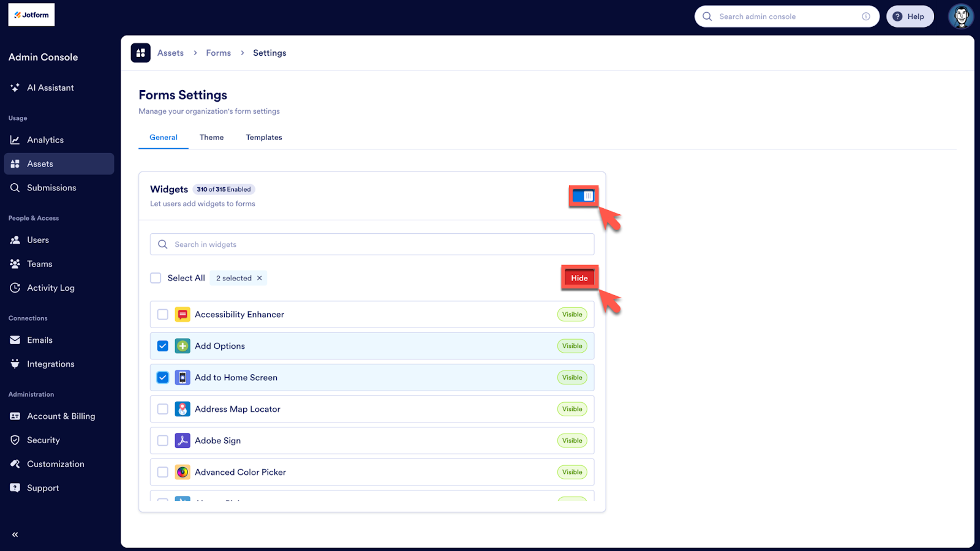
Task: Collapse the left sidebar
Action: click(x=15, y=534)
